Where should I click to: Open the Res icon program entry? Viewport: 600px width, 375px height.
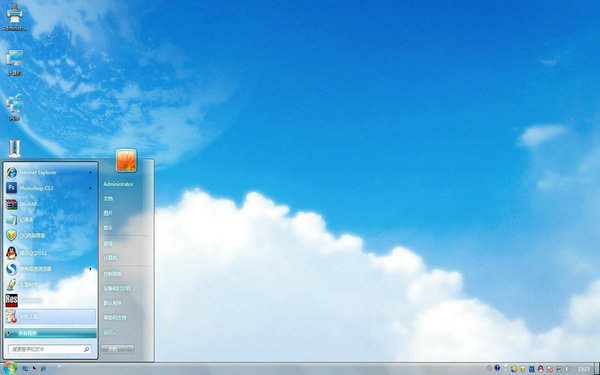(50, 300)
